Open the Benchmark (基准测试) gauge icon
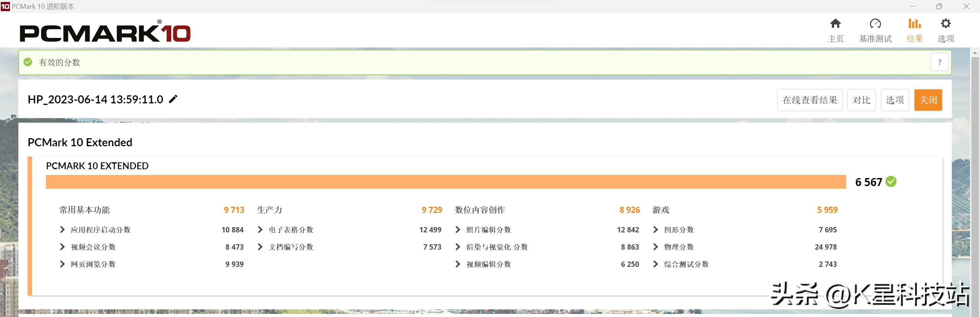The width and height of the screenshot is (980, 317). [x=875, y=24]
